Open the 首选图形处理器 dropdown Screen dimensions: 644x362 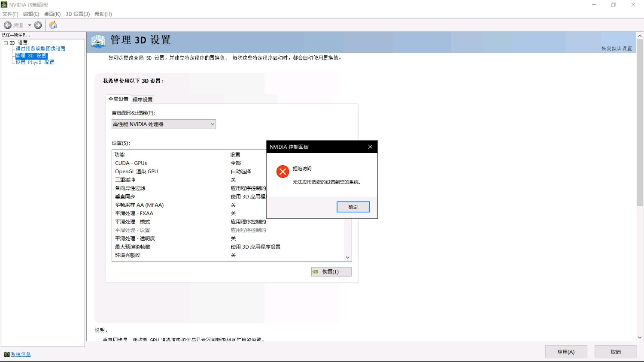pyautogui.click(x=164, y=124)
